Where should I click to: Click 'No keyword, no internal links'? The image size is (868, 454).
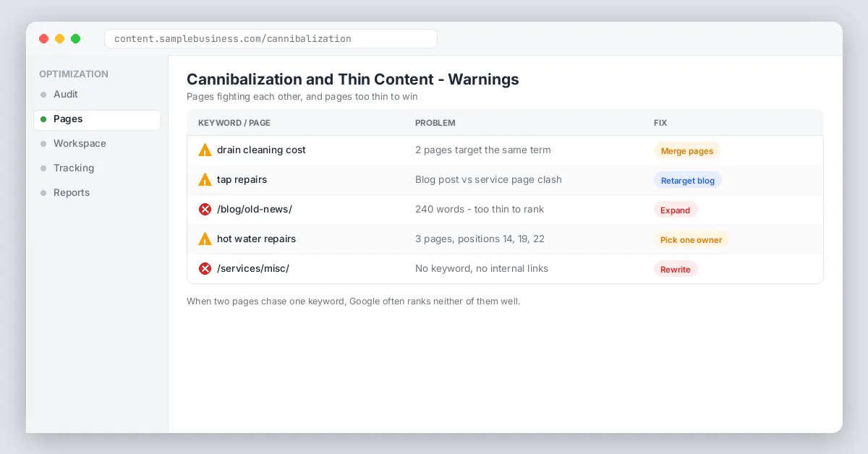482,269
